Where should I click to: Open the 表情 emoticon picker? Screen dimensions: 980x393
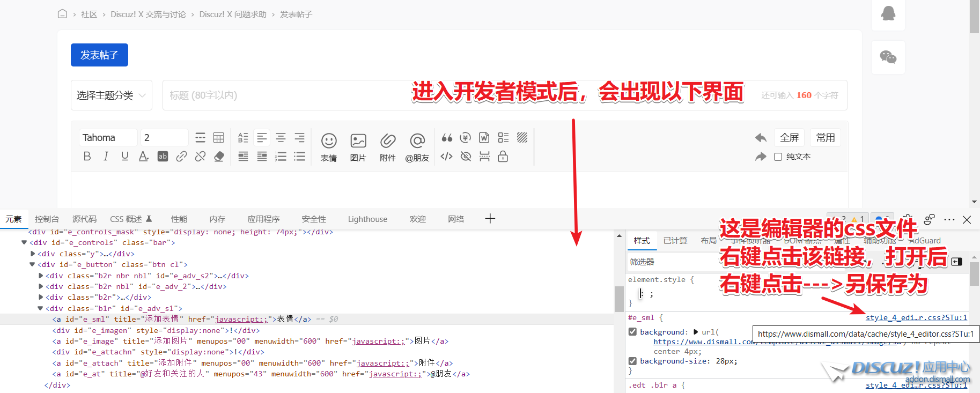(x=329, y=147)
